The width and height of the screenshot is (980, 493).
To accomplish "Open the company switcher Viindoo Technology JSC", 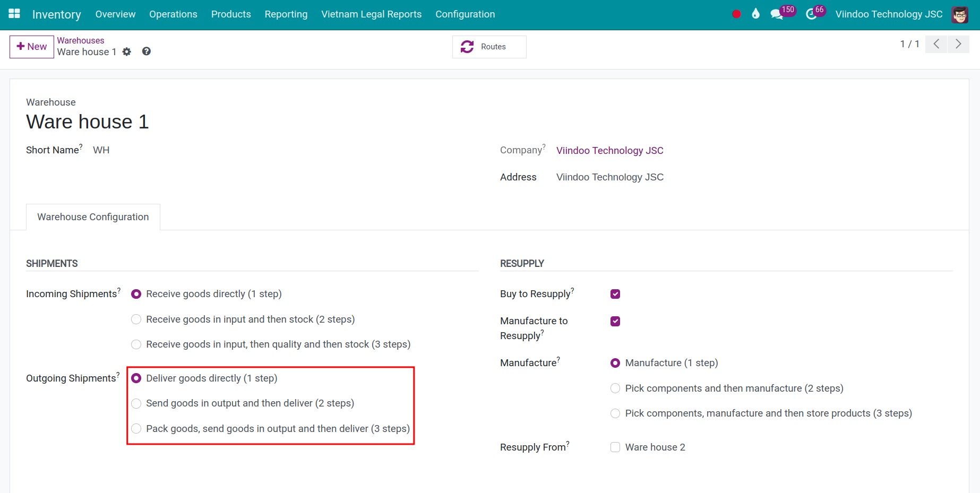I will [889, 14].
